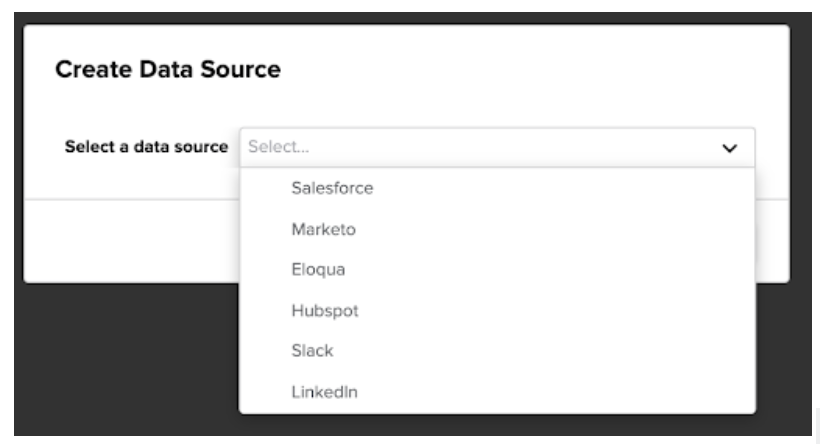Click the 'Select a data source' label

(x=146, y=147)
